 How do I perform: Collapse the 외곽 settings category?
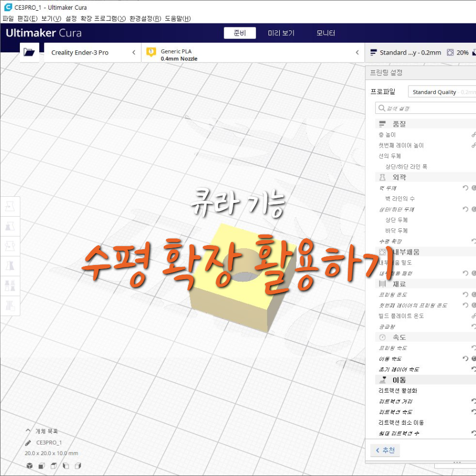coord(426,177)
